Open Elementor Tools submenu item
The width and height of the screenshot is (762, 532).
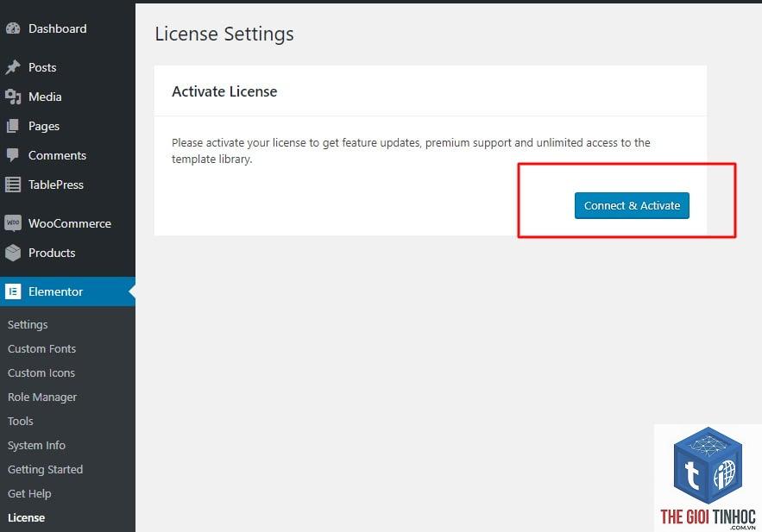point(21,421)
